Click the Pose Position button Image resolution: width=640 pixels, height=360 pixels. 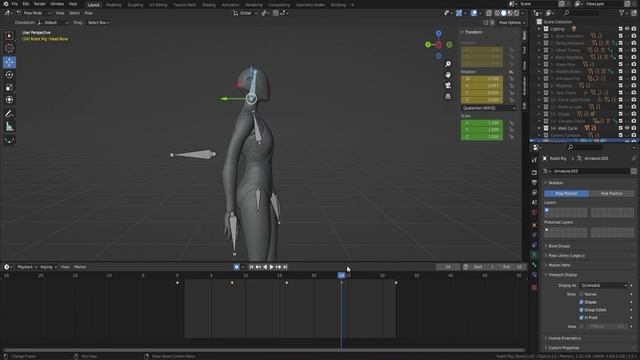[567, 193]
